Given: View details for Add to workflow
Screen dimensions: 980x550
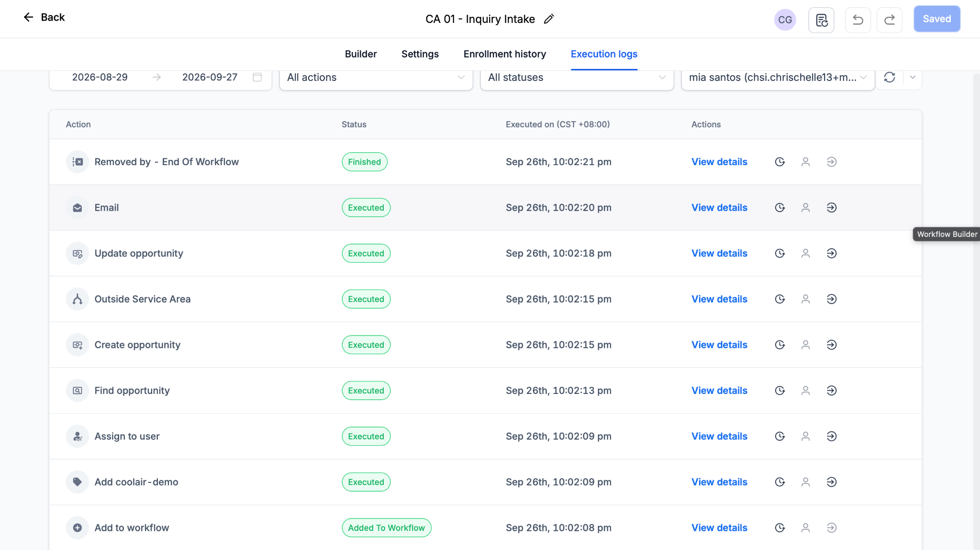Looking at the screenshot, I should (719, 528).
